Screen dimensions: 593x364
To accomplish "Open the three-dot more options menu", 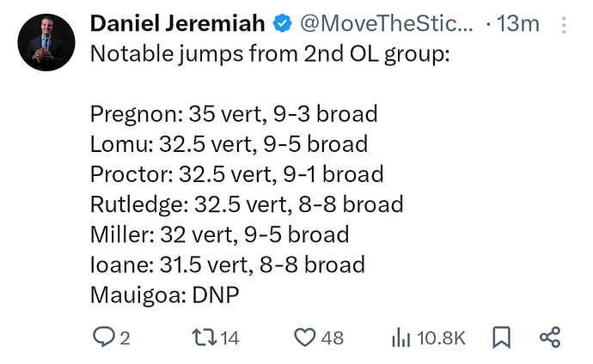I will 565,24.
